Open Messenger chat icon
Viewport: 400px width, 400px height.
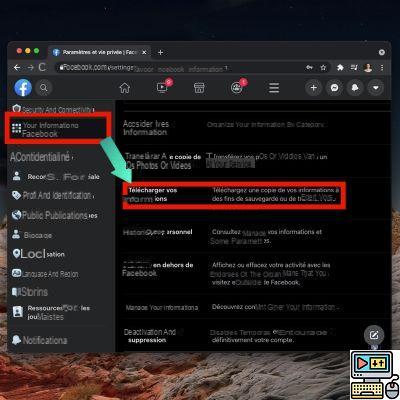pos(334,88)
